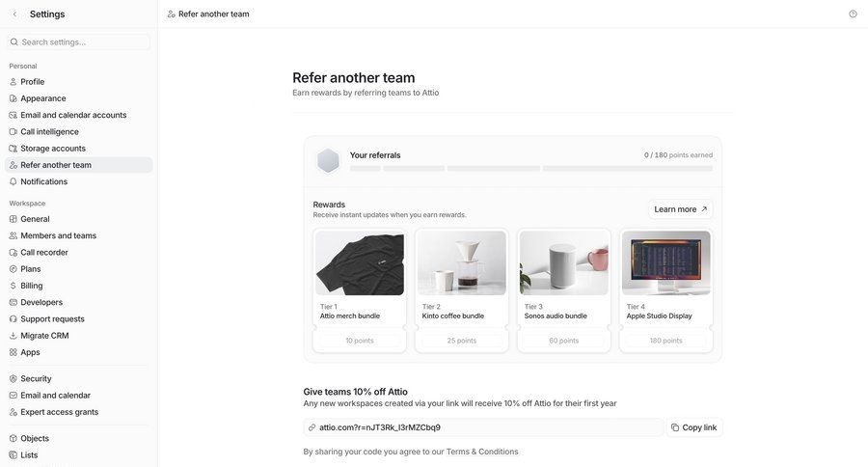The width and height of the screenshot is (868, 467).
Task: Open Email and calendar accounts settings
Action: pyautogui.click(x=73, y=115)
